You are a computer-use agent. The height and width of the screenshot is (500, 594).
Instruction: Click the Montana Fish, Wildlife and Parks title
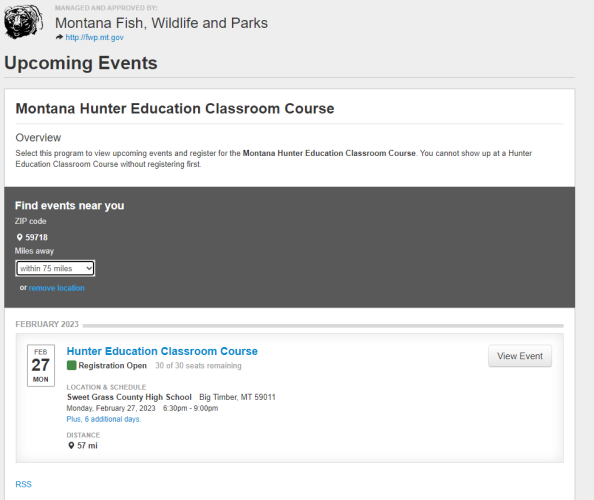coord(161,23)
